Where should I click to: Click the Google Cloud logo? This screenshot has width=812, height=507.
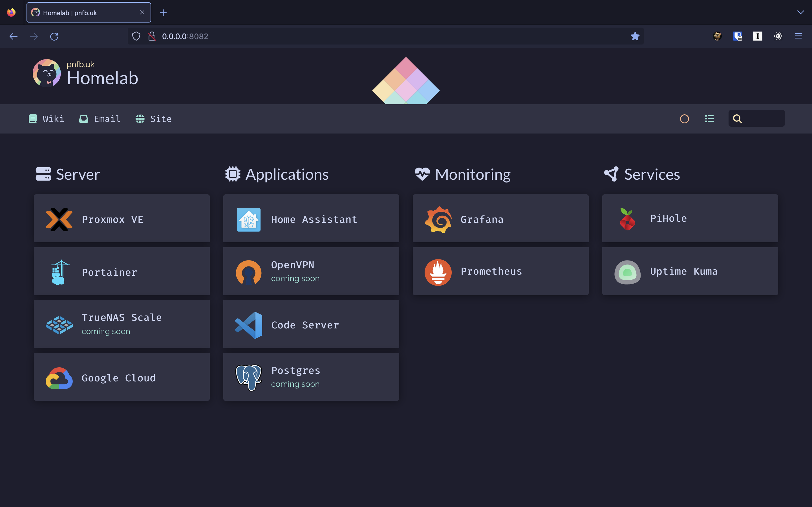click(59, 377)
